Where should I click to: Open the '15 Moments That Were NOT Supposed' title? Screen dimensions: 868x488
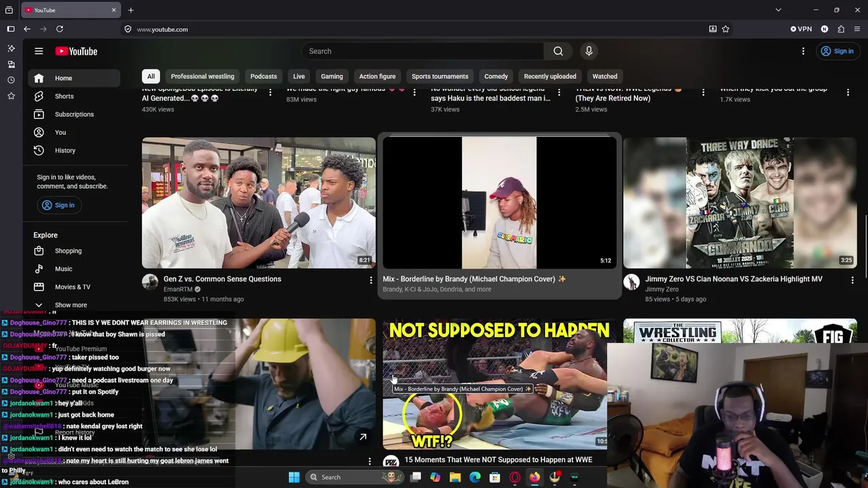point(498,460)
